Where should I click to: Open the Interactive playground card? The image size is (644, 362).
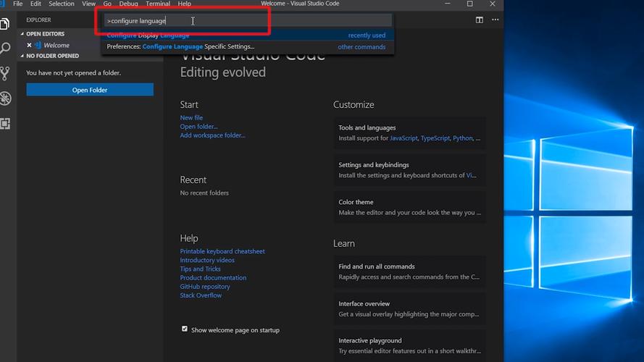pos(409,346)
